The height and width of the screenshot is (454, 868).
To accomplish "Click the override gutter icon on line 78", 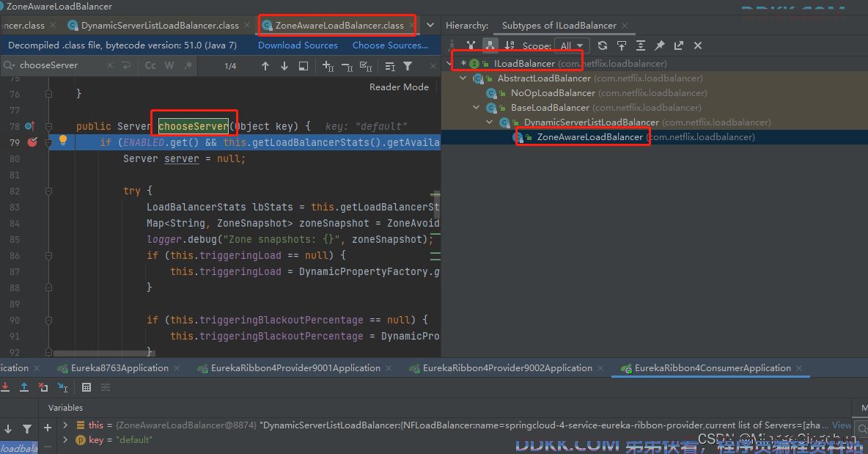I will point(30,126).
